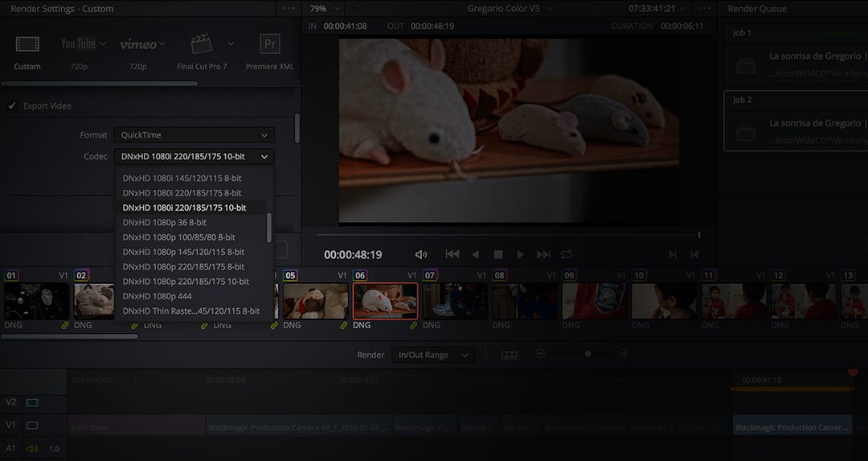Select DNxHD 1080p 444 codec option

coord(158,296)
